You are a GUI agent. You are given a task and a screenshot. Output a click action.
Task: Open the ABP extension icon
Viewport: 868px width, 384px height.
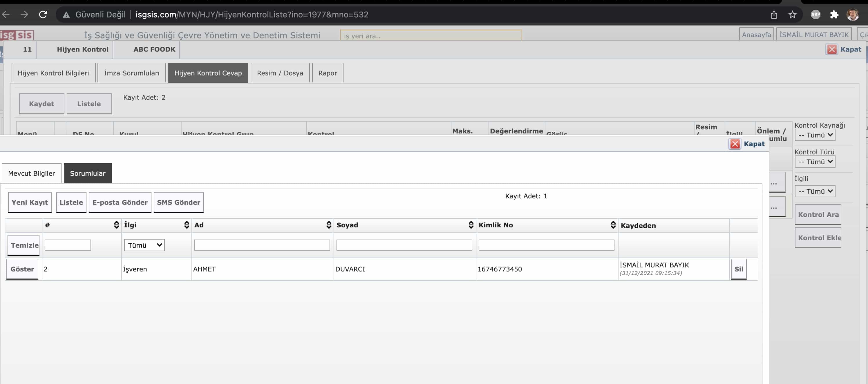815,15
